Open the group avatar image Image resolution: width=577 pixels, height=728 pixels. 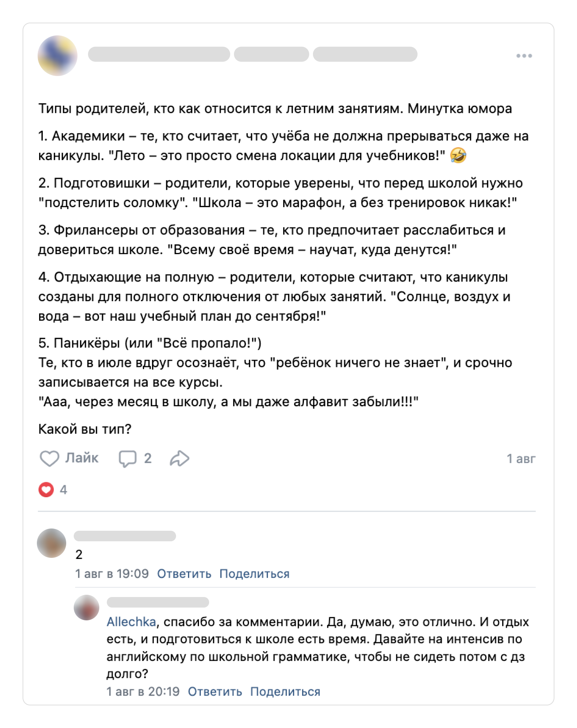point(58,55)
